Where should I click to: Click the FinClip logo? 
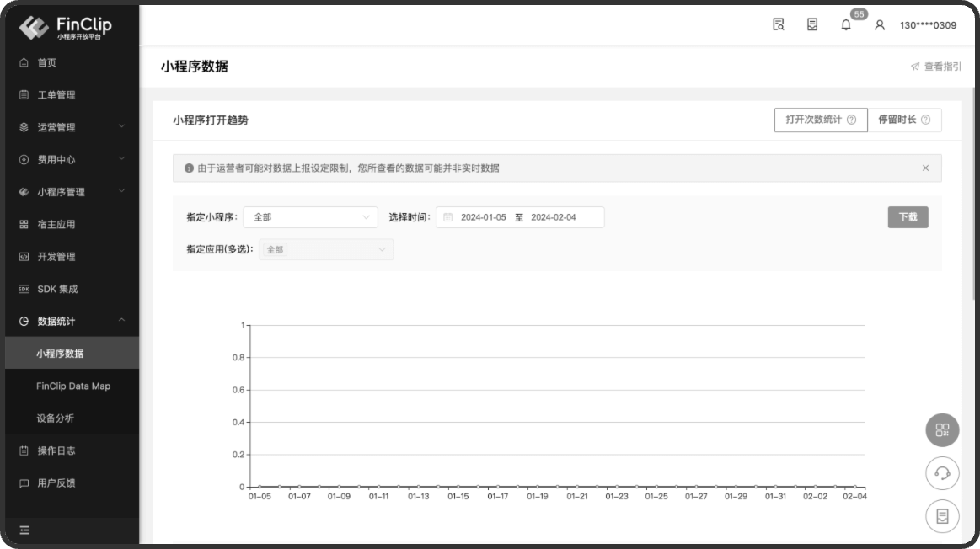point(66,27)
